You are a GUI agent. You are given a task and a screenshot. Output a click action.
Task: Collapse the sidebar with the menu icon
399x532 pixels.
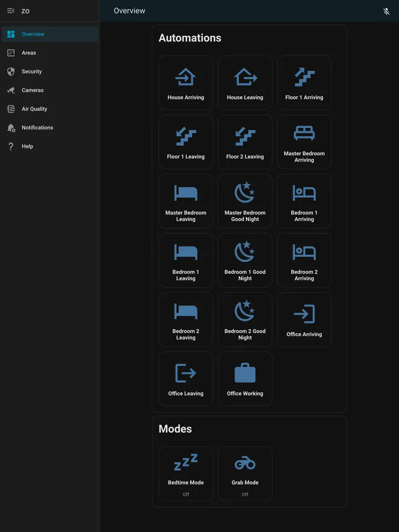tap(11, 11)
